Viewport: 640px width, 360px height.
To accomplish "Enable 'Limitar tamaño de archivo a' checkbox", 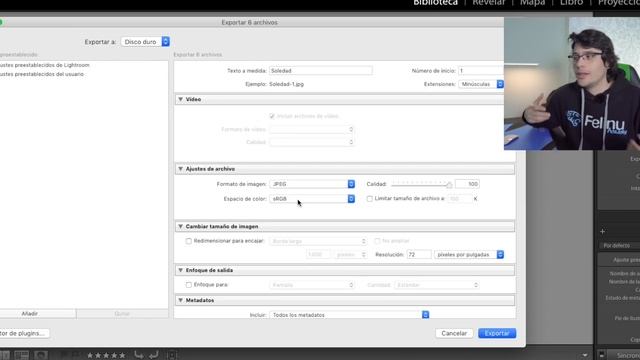I will [x=369, y=199].
